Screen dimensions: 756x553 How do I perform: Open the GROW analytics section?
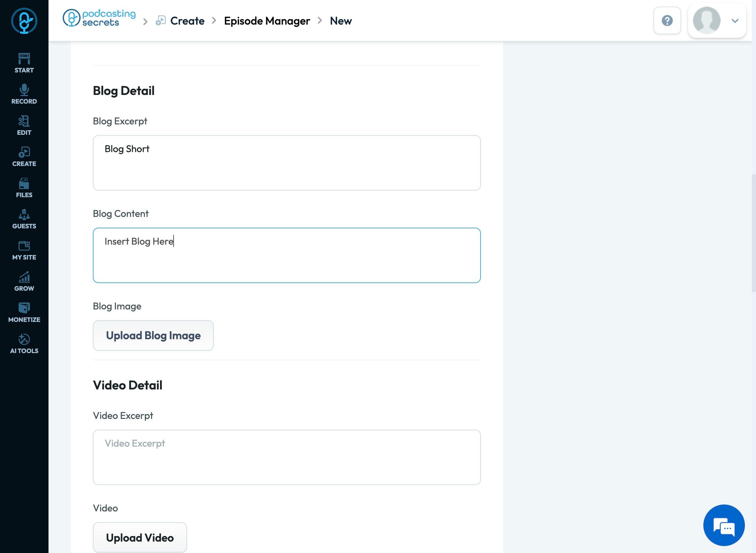click(x=24, y=281)
